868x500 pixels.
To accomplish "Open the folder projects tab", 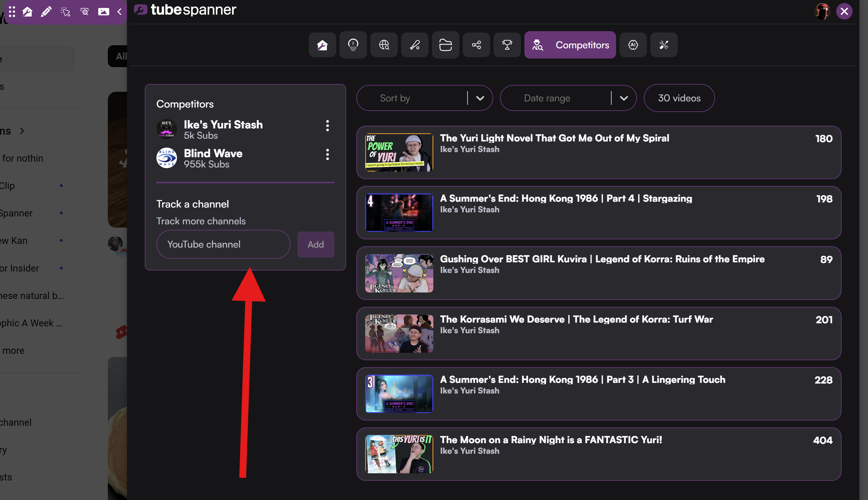I will tap(446, 45).
